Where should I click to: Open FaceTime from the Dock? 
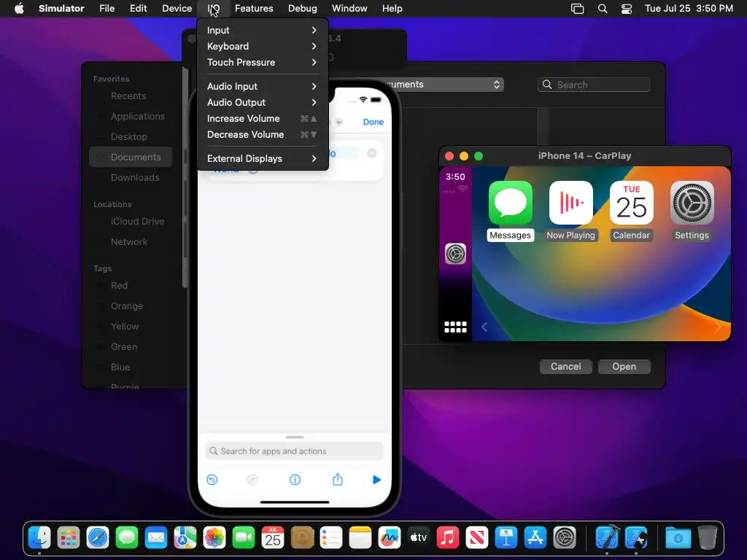tap(244, 538)
